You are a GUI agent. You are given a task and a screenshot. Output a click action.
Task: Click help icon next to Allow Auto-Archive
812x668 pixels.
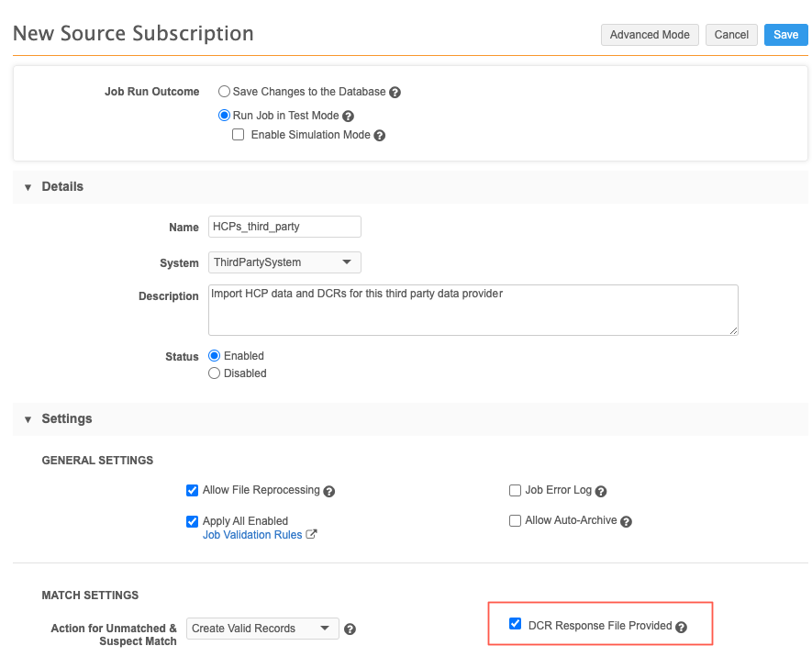[626, 522]
